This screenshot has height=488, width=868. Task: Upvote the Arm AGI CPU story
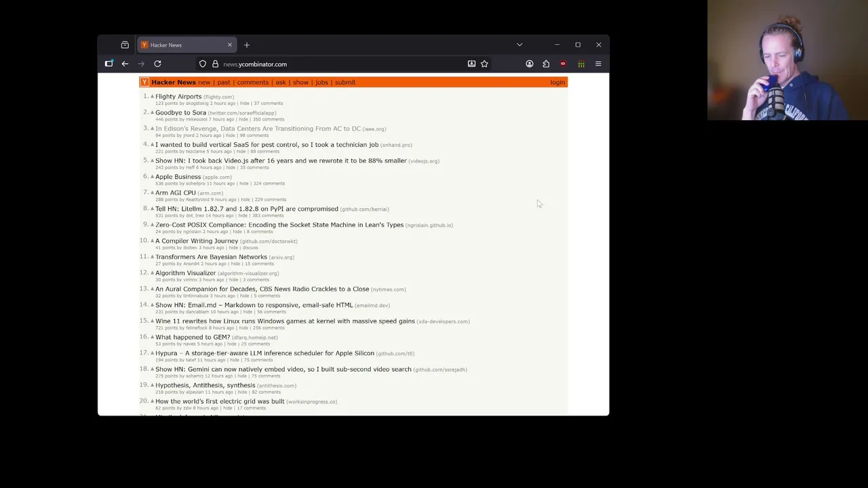[x=152, y=192]
